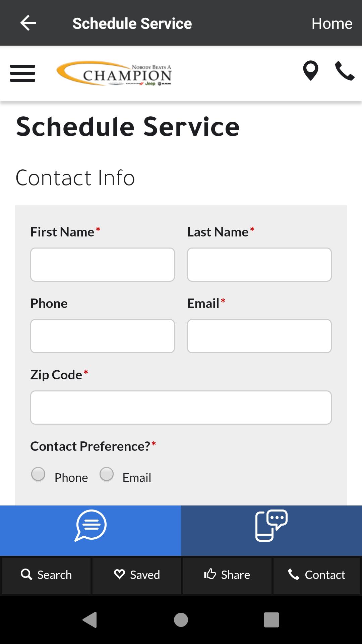Open the hamburger menu
The height and width of the screenshot is (644, 362).
tap(22, 73)
